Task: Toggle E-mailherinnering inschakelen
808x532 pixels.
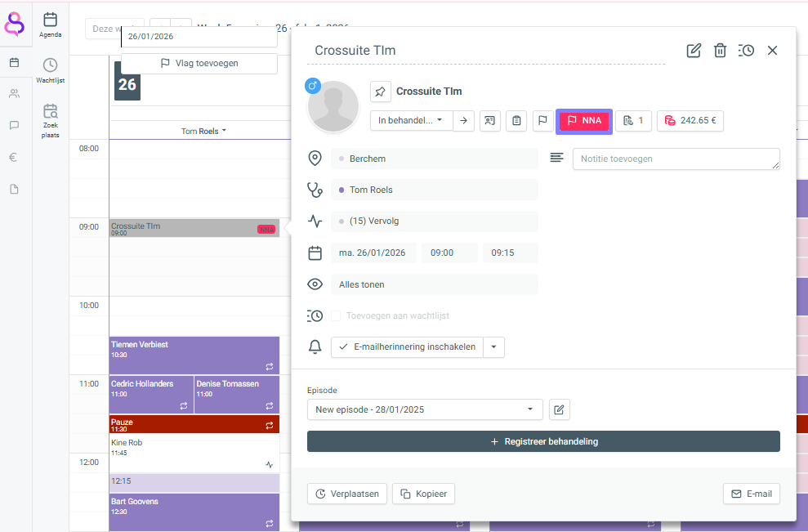Action: click(x=407, y=347)
